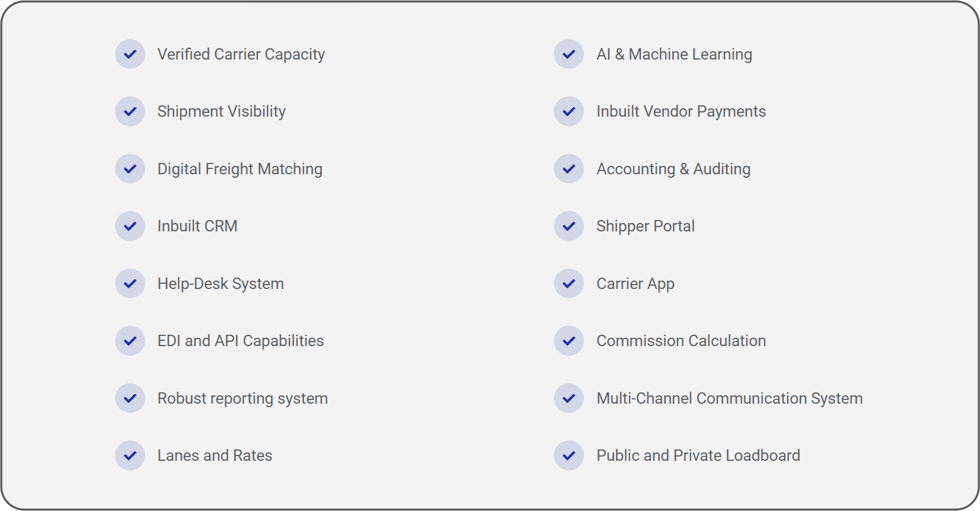This screenshot has width=980, height=511.
Task: Click the Public and Private Loadboard text
Action: coord(698,455)
